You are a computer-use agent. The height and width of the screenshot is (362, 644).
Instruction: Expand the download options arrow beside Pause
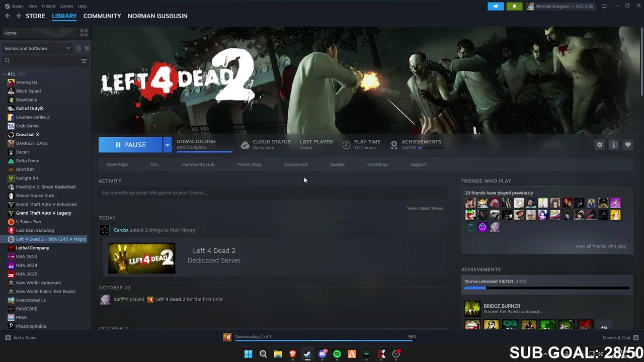coord(167,145)
